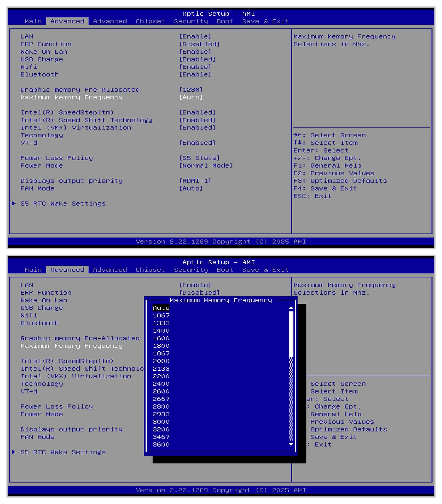
Task: Open the Power Loss Policy [S5 State] option
Action: pos(199,158)
